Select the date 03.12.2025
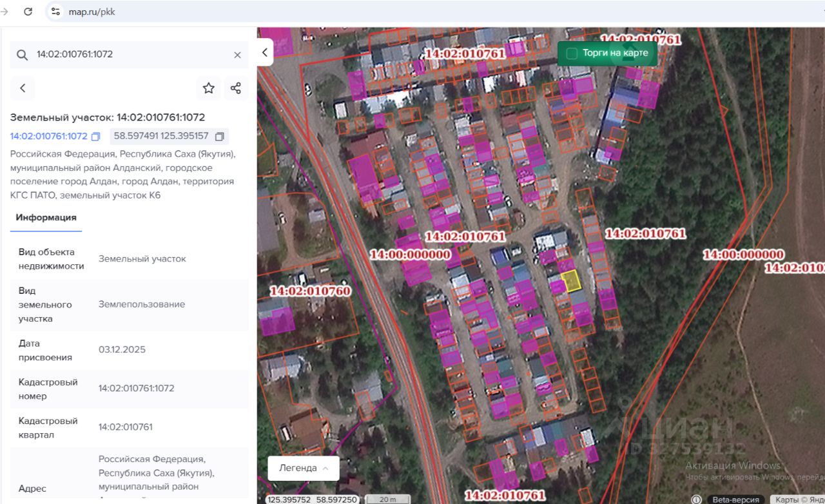825x504 pixels. pos(122,350)
